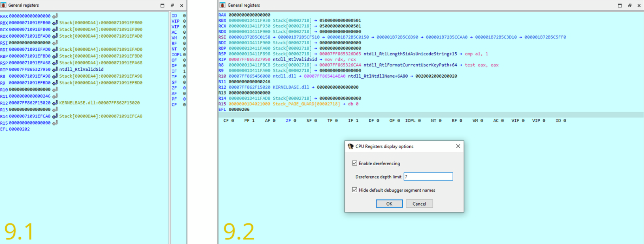This screenshot has width=644, height=244.
Task: Select the EFL value 00000202
Action: tap(19, 129)
